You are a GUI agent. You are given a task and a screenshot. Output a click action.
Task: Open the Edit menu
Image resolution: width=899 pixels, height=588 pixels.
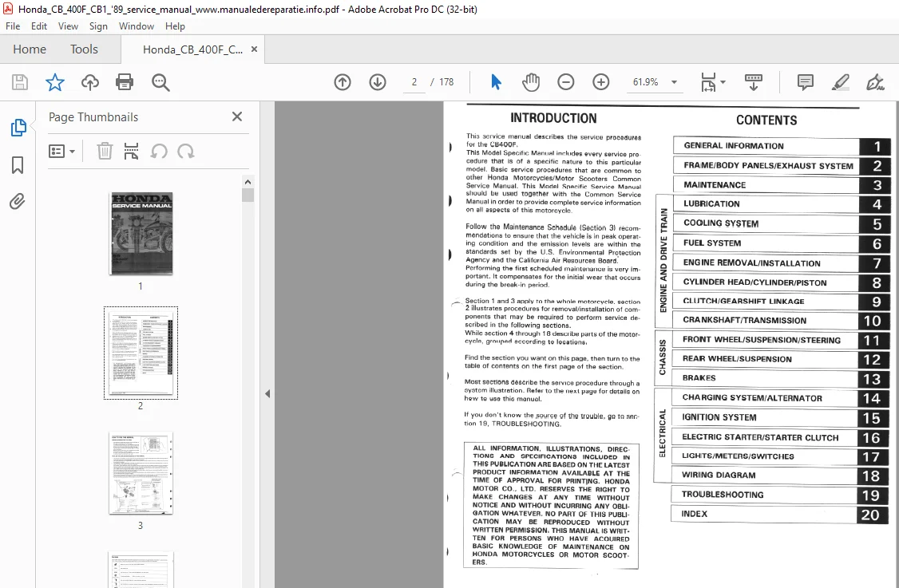[39, 26]
